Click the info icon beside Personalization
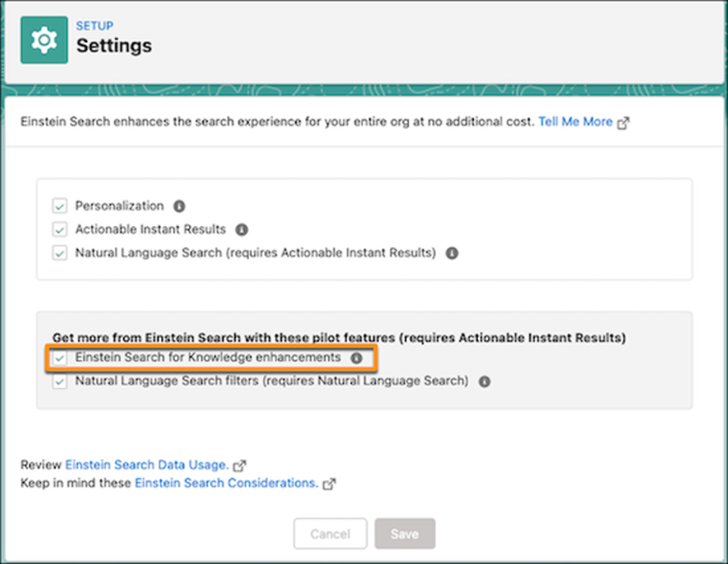 179,206
